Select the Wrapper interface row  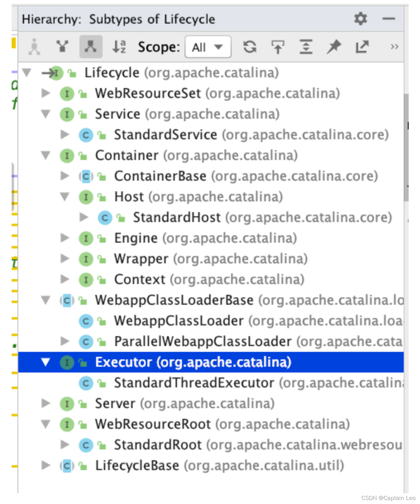[211, 259]
